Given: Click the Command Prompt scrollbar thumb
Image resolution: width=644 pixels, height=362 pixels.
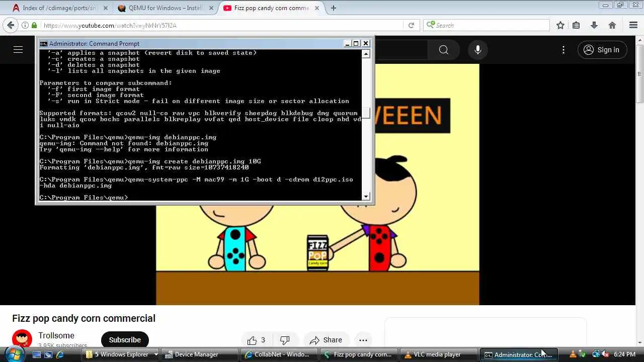Looking at the screenshot, I should tap(366, 113).
